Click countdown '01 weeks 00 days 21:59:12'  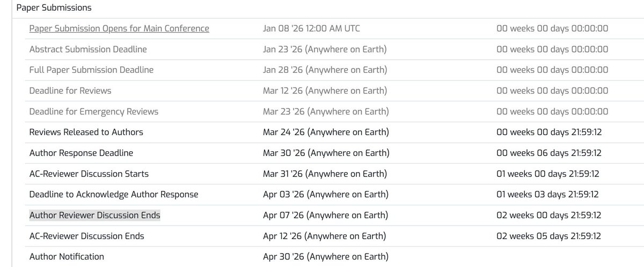point(547,174)
